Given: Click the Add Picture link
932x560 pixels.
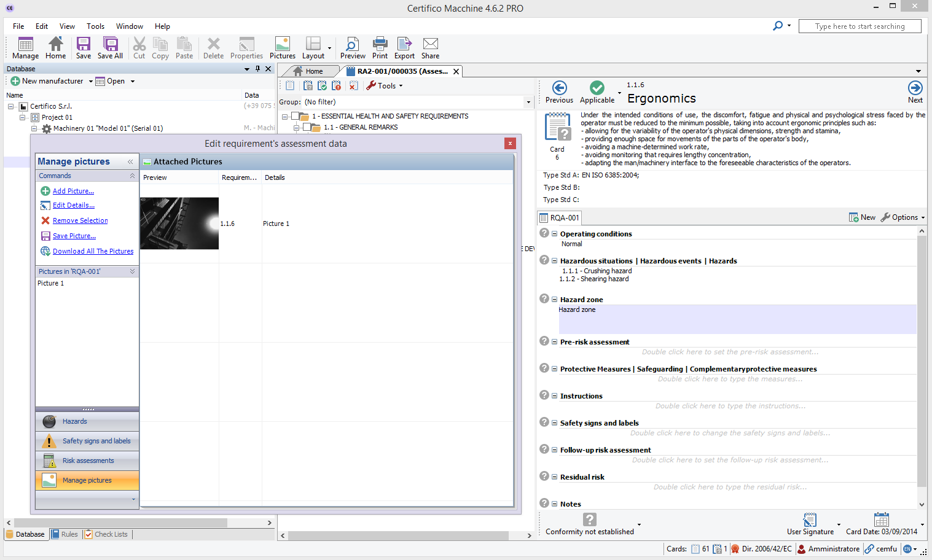Looking at the screenshot, I should [73, 191].
